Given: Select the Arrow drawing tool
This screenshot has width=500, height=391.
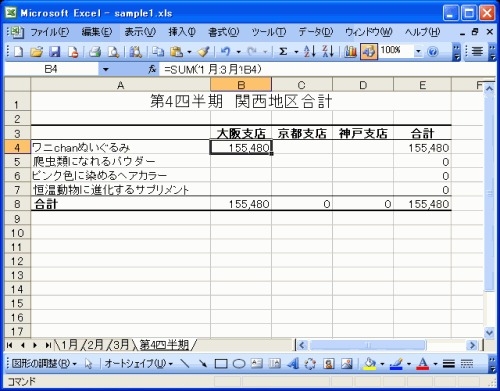Looking at the screenshot, I should coord(202,363).
